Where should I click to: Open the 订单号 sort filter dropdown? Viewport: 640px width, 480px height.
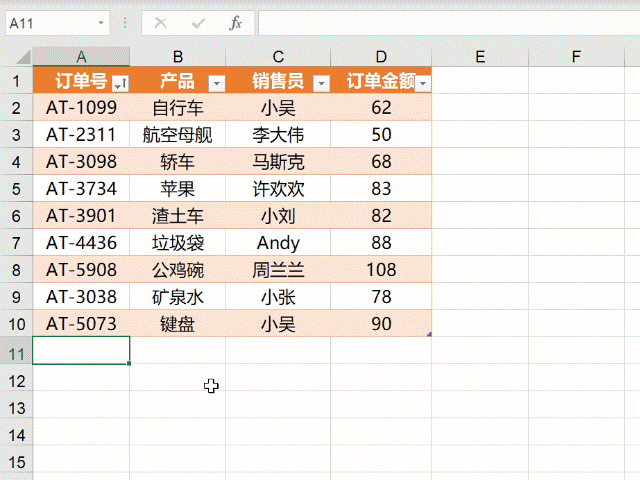tap(120, 83)
